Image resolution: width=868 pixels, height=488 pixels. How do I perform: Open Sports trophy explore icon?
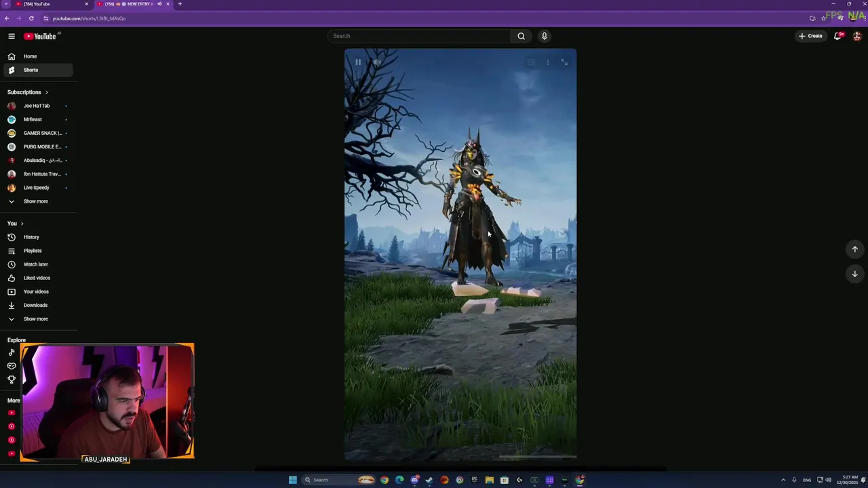(12, 380)
